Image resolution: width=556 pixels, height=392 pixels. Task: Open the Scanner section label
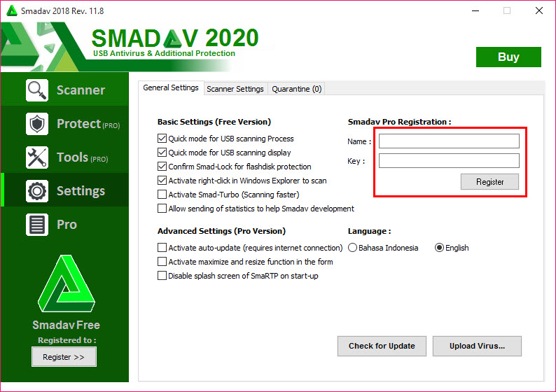81,90
